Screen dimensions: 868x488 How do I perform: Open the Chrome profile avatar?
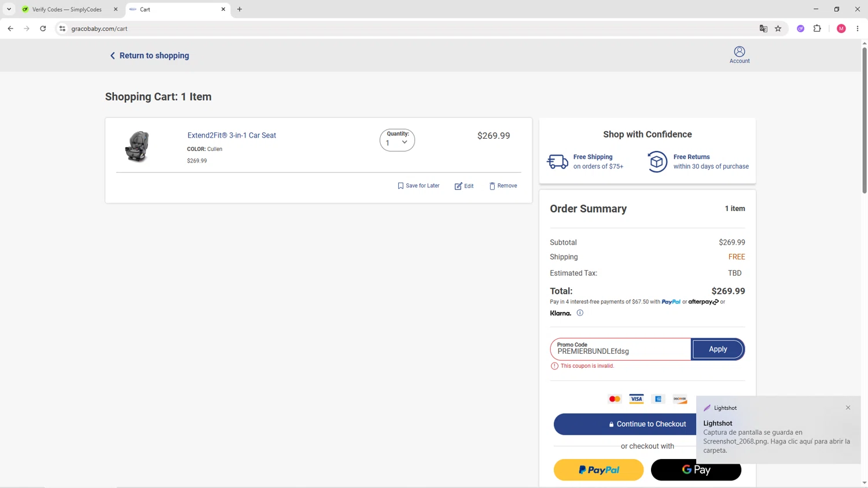click(x=841, y=28)
